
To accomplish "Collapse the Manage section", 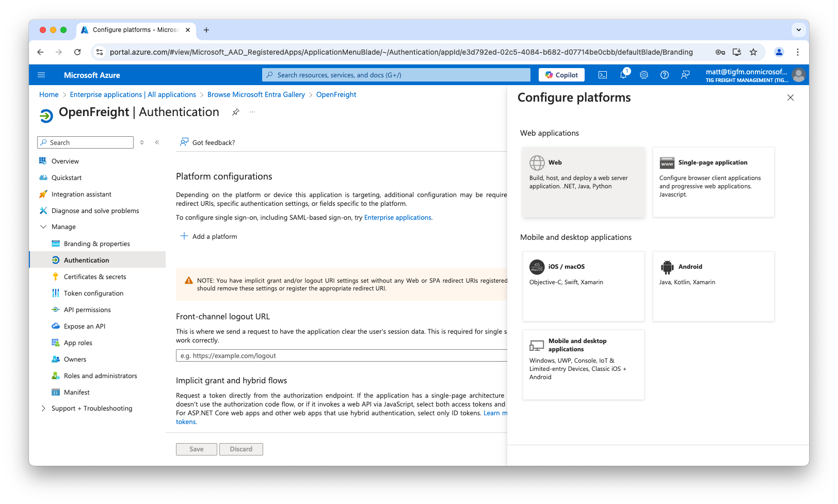I will [x=43, y=226].
